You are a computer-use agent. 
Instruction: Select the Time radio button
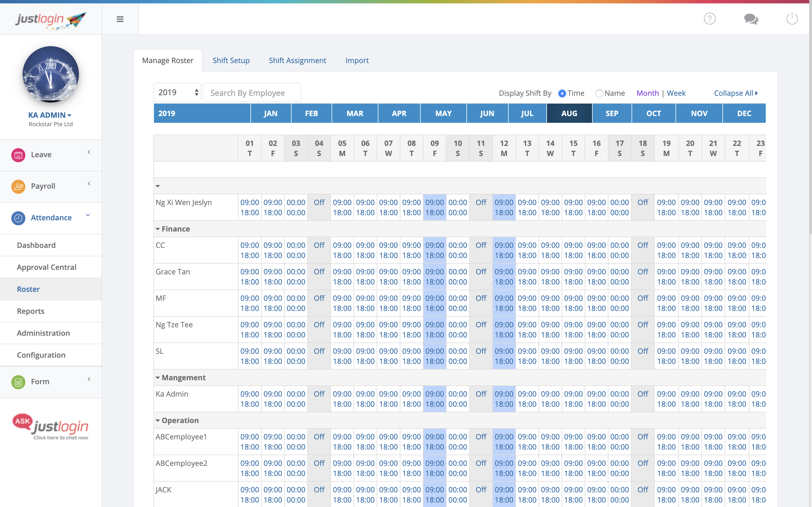(562, 94)
